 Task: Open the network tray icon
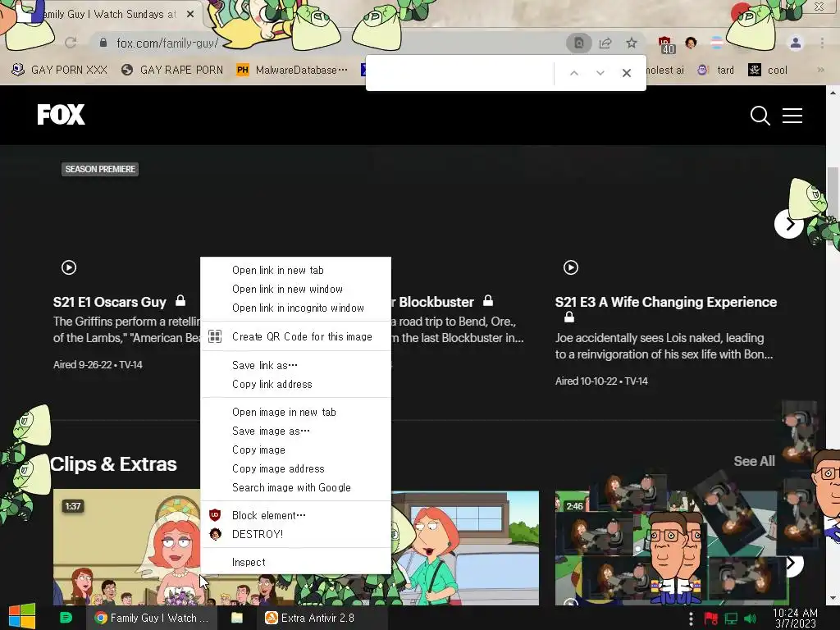coord(731,619)
